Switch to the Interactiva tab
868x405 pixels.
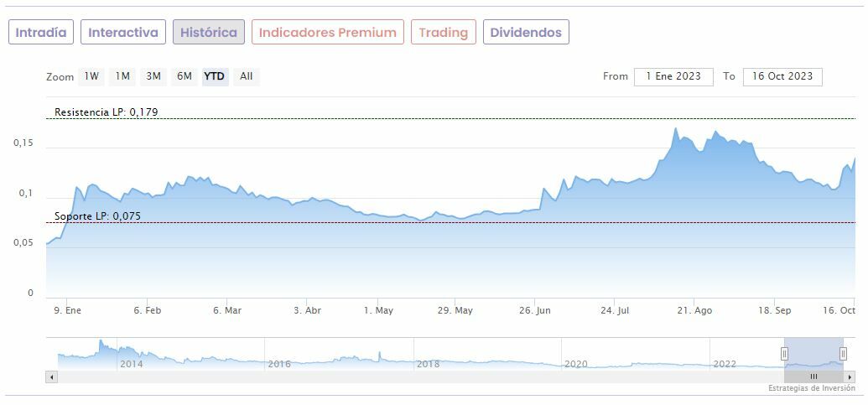point(123,33)
